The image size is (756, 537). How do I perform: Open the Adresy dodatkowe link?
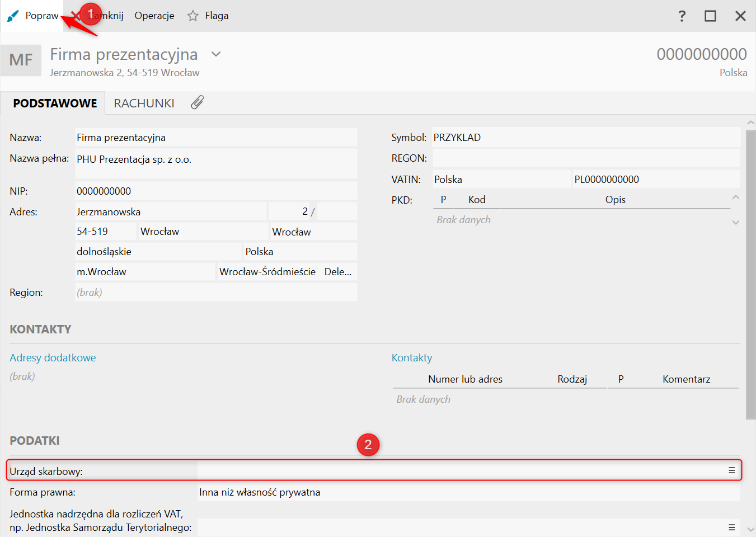(53, 358)
